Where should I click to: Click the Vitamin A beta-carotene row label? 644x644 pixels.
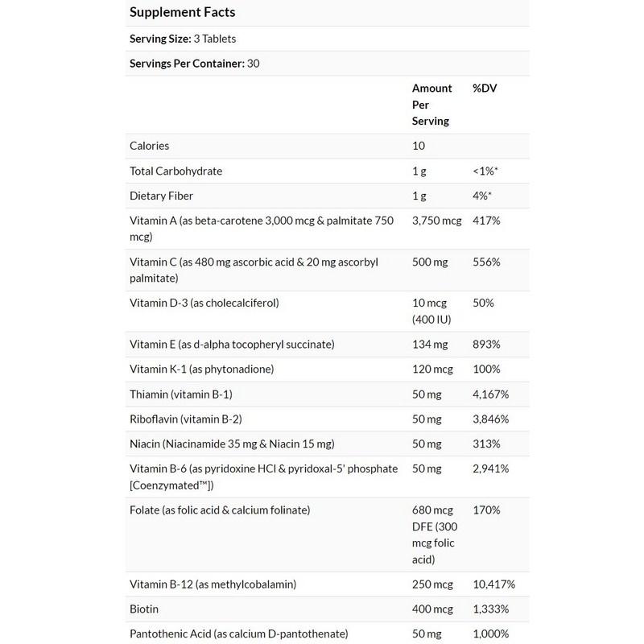262,229
